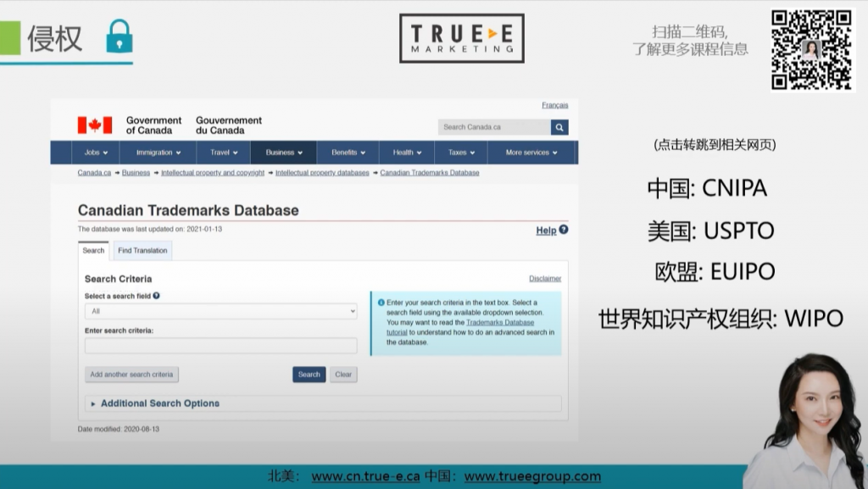The height and width of the screenshot is (489, 868).
Task: Click 'Add another search criteria'
Action: click(x=131, y=374)
